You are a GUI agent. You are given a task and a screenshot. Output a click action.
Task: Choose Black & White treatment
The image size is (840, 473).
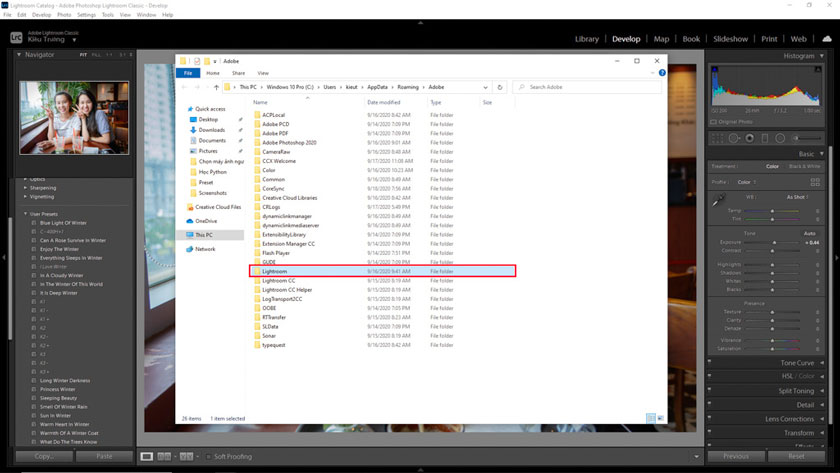(x=804, y=166)
